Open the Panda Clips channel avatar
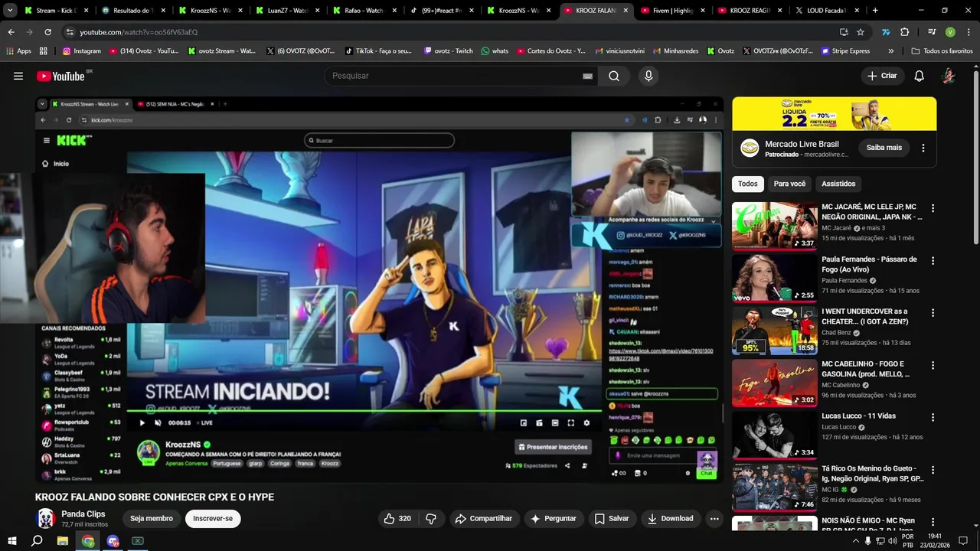Viewport: 980px width, 551px height. pos(46,518)
